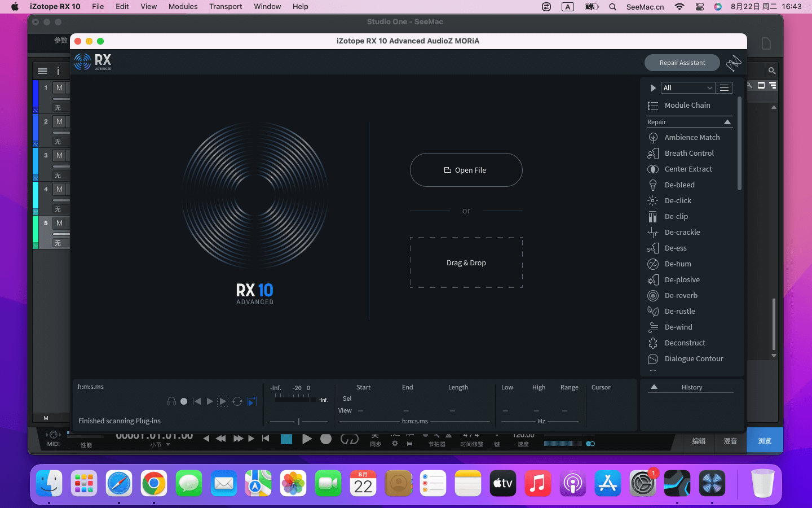This screenshot has width=812, height=508.
Task: Toggle the blue playhead follow button
Action: (x=252, y=401)
